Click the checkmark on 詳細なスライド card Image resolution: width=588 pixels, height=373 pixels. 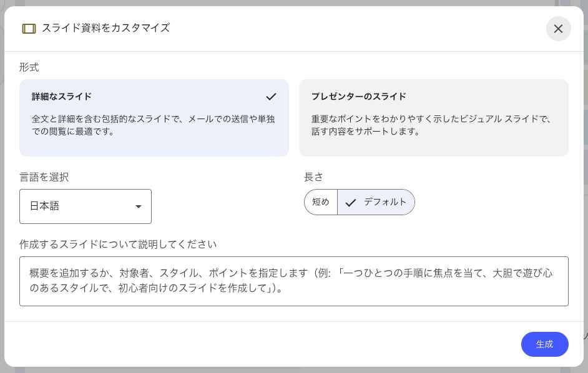click(271, 97)
